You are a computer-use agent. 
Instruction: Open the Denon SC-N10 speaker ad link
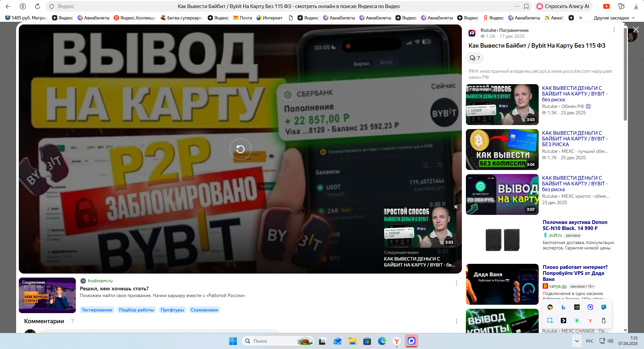pos(575,225)
